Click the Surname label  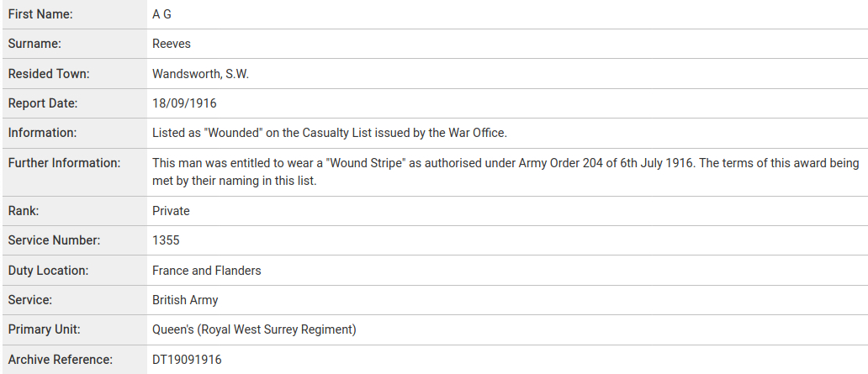click(34, 44)
